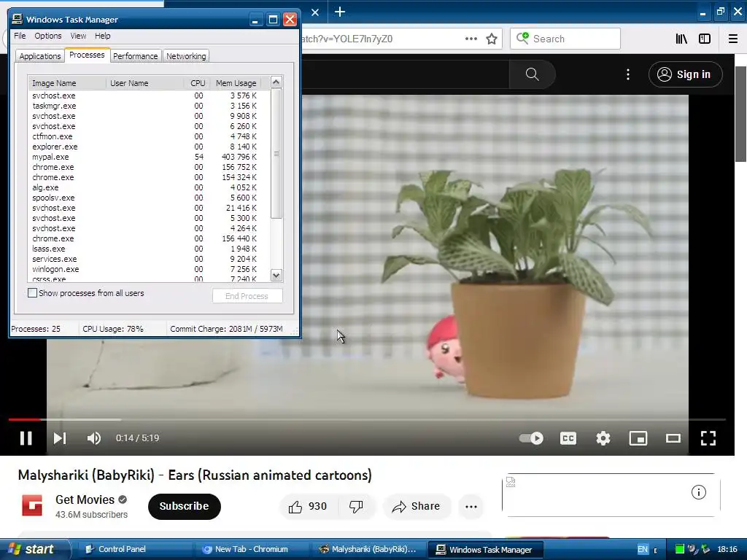This screenshot has width=747, height=560.
Task: Sort processes by Mem Usage column
Action: [236, 83]
